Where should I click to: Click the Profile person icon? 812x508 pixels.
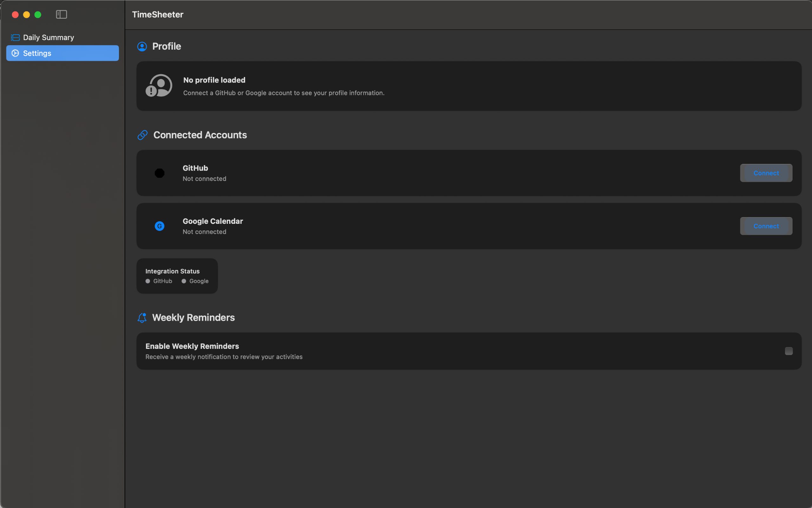click(x=142, y=46)
